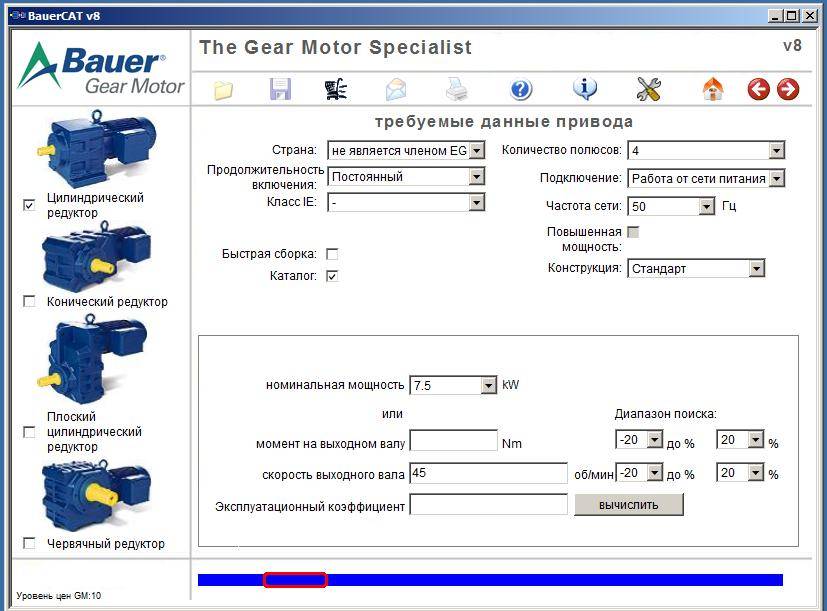Viewport: 827px width, 611px height.
Task: Click the Bauer Gear Motor logo
Action: (101, 69)
